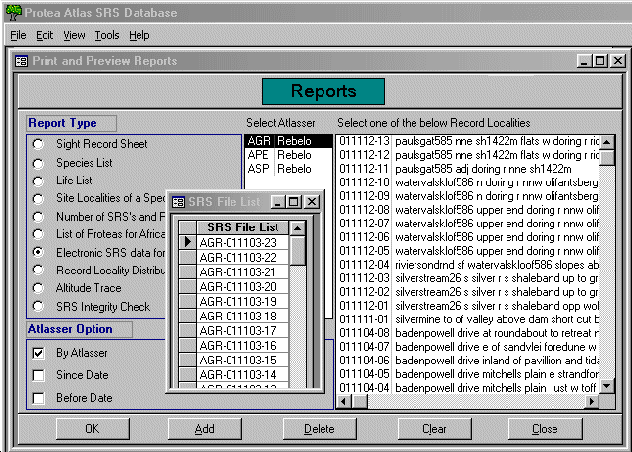The image size is (632, 452).
Task: Click the teal Reports header button
Action: pos(323,91)
